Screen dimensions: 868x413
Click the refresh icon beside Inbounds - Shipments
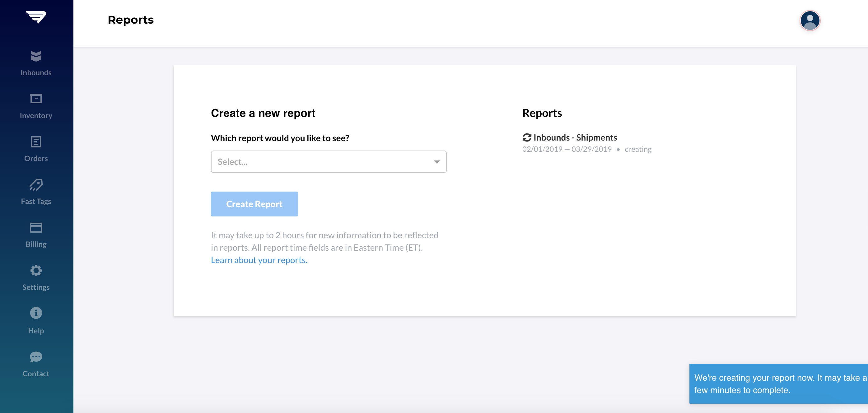pyautogui.click(x=527, y=137)
